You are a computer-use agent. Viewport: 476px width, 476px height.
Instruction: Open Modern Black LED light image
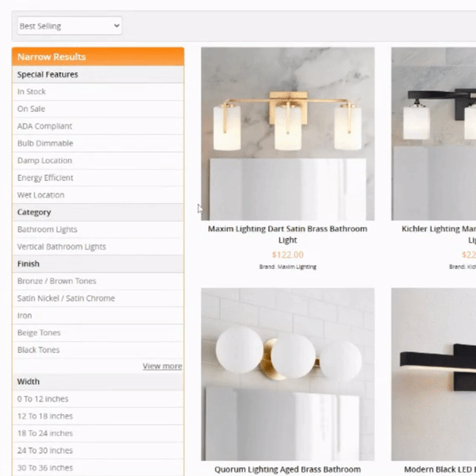tap(433, 374)
